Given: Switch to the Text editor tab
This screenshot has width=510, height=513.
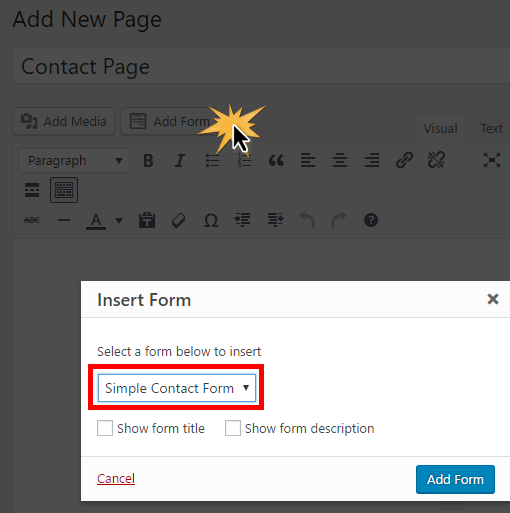Looking at the screenshot, I should 491,128.
